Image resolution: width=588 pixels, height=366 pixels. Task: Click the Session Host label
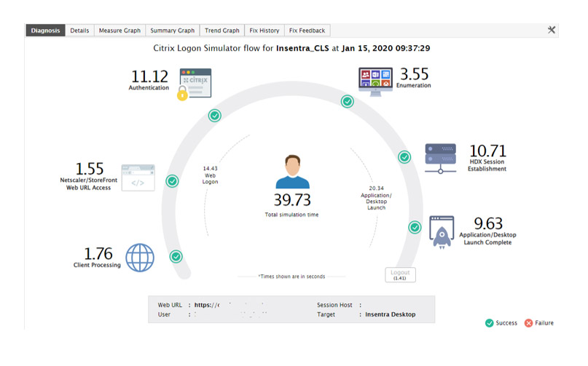(x=334, y=305)
